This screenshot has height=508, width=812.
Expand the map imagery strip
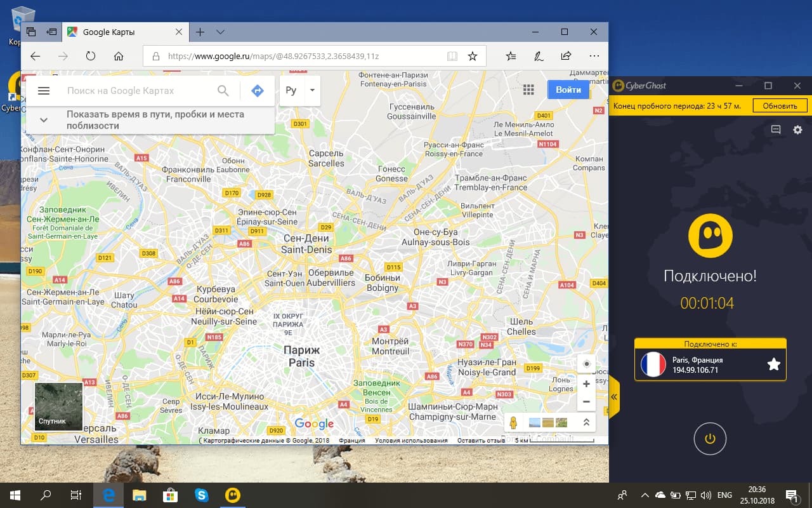pyautogui.click(x=586, y=422)
